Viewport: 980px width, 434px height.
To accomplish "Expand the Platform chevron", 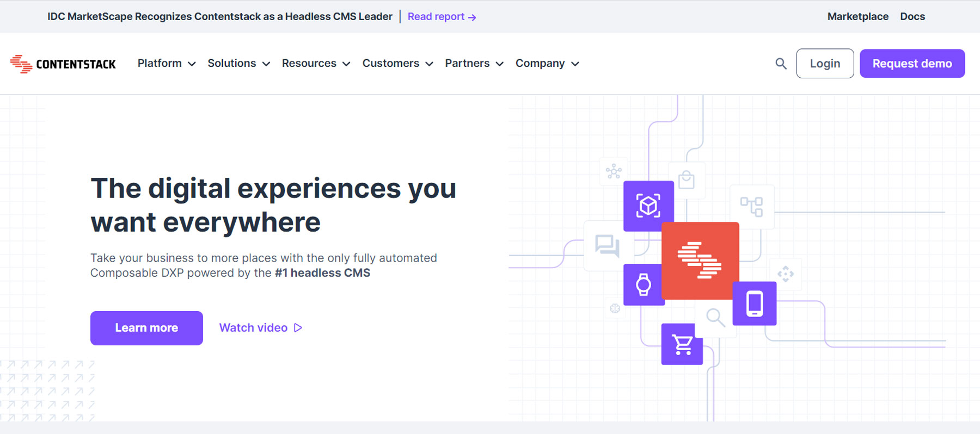I will [x=192, y=64].
